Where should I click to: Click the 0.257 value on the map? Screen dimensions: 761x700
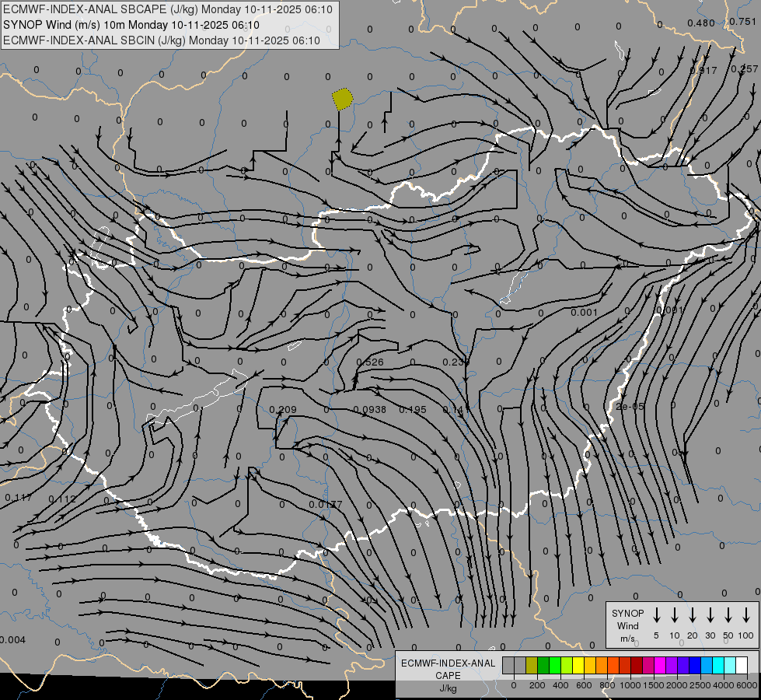click(745, 69)
